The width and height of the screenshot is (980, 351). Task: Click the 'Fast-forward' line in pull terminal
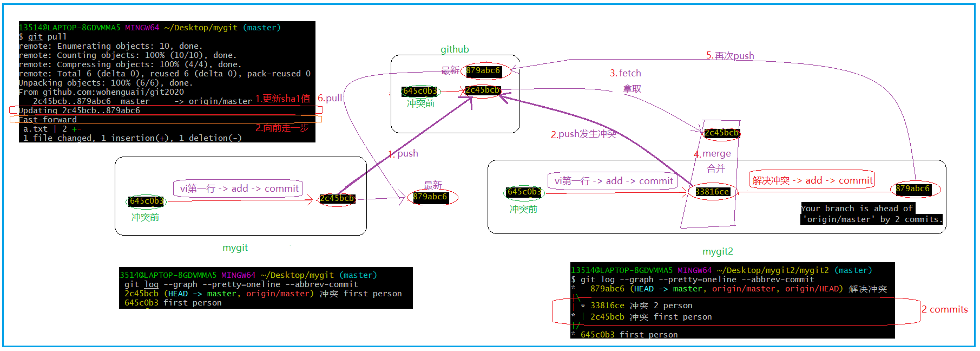pos(48,120)
